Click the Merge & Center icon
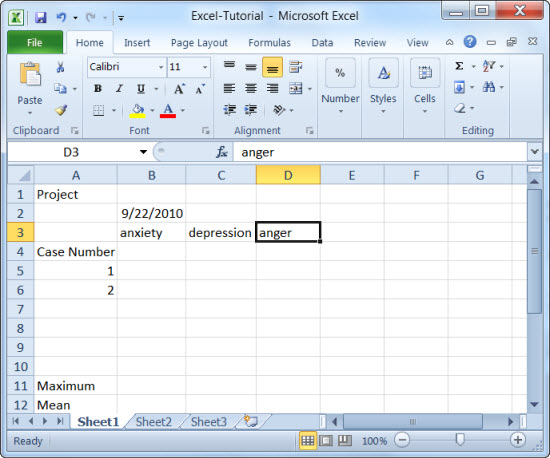This screenshot has width=550, height=458. [x=296, y=88]
